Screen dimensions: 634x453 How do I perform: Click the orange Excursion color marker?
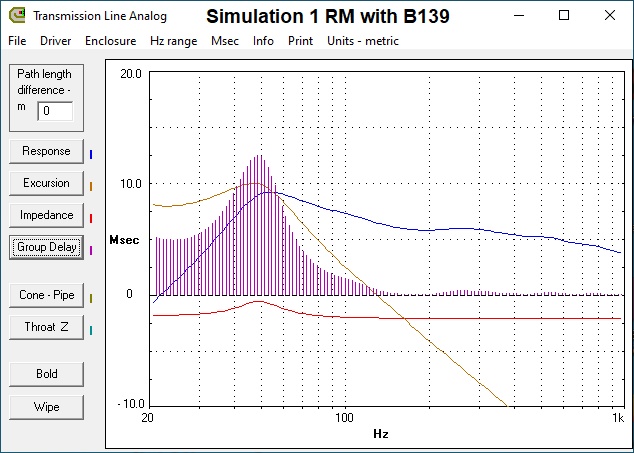pyautogui.click(x=91, y=186)
